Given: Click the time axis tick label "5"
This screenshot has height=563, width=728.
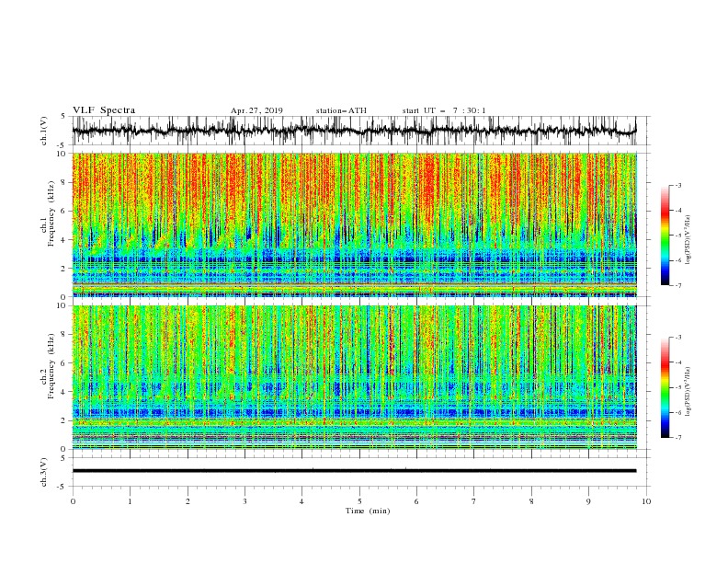Looking at the screenshot, I should pos(359,501).
